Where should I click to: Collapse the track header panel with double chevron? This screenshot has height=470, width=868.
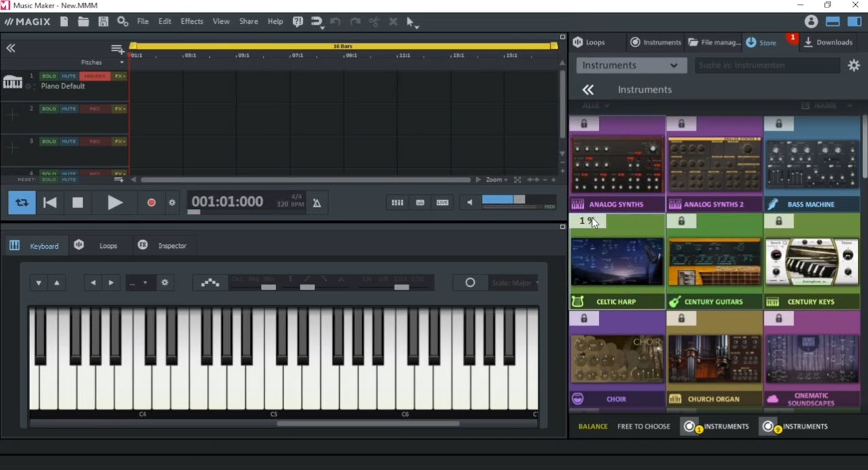[x=10, y=48]
